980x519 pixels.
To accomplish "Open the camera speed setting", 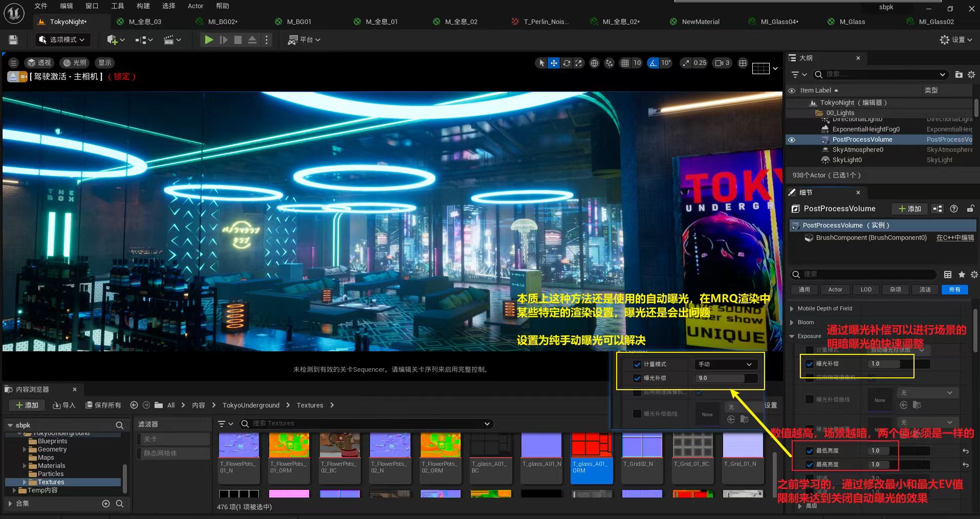I will point(722,63).
